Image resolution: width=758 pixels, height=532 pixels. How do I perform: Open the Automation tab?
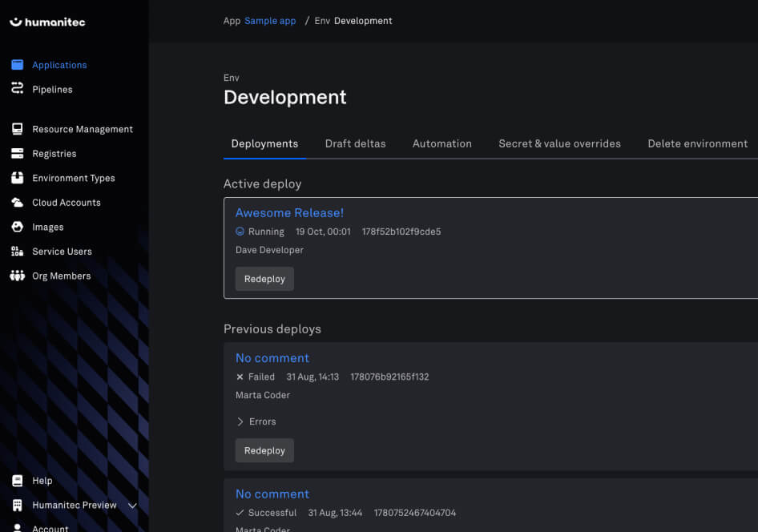point(441,143)
